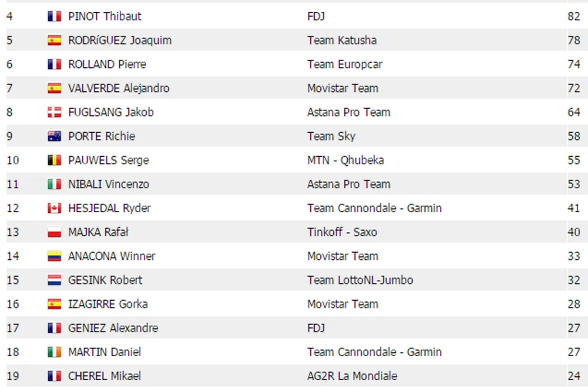
Task: Click the Australian flag beside Porte
Action: (54, 137)
